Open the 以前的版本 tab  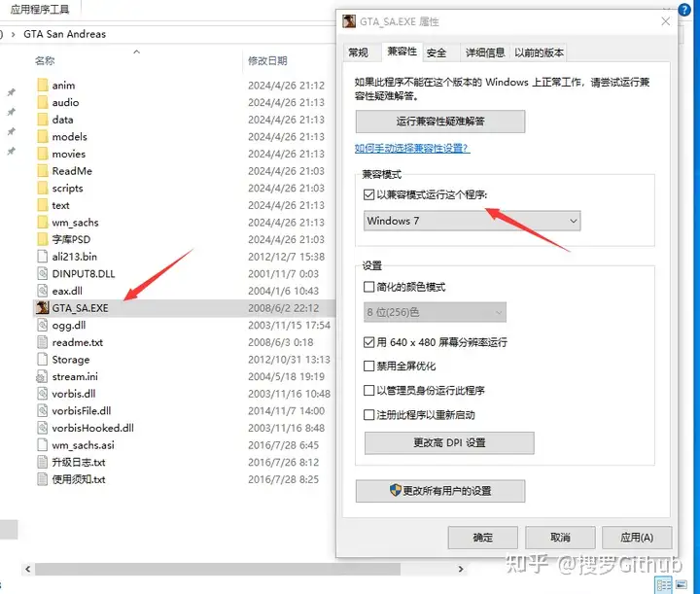point(539,52)
